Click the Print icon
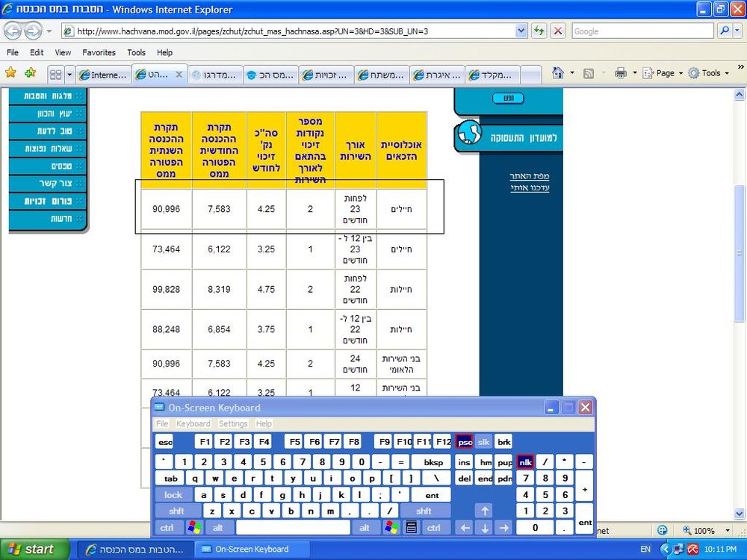Image resolution: width=747 pixels, height=560 pixels. pos(620,73)
